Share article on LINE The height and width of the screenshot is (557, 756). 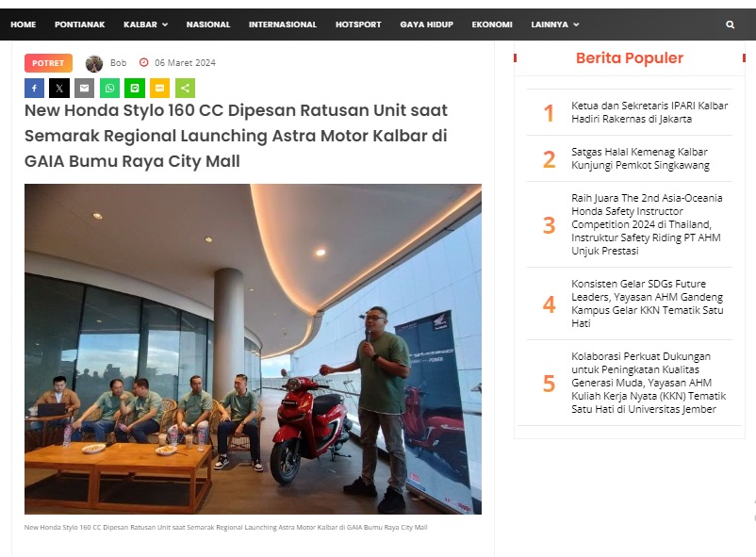(135, 89)
